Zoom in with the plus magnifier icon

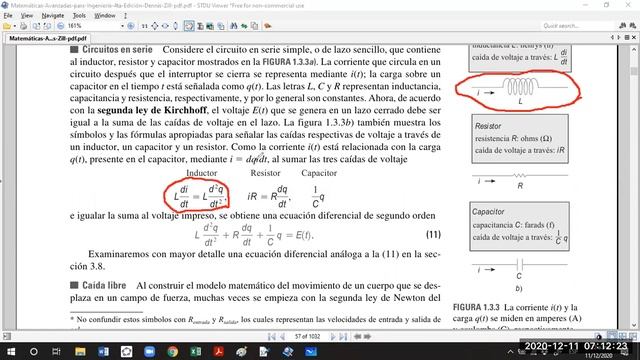[x=131, y=26]
